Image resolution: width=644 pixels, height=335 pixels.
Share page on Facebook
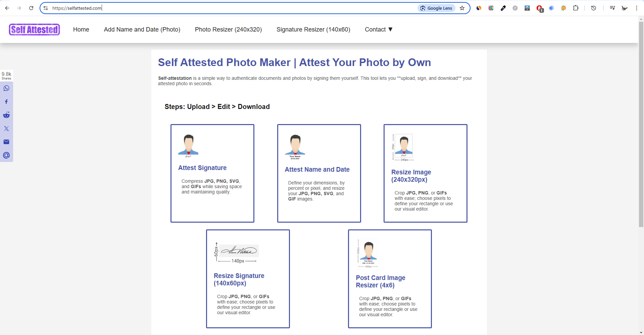(6, 102)
